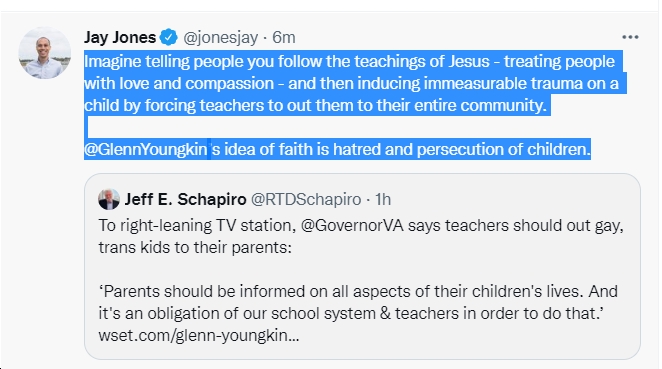Click Jay Jones' blue verified badge
Image resolution: width=662 pixels, height=369 pixels.
coord(169,37)
